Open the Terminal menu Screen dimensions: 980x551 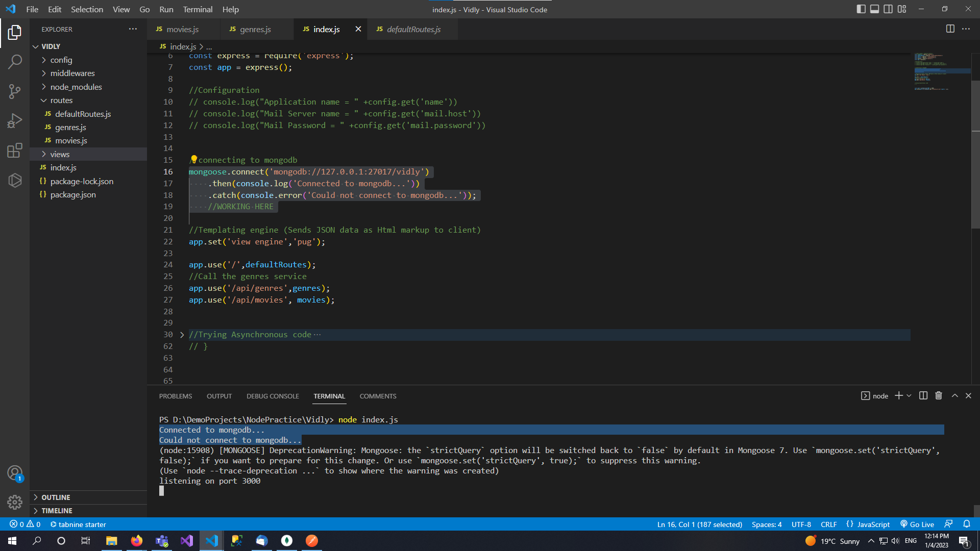198,9
